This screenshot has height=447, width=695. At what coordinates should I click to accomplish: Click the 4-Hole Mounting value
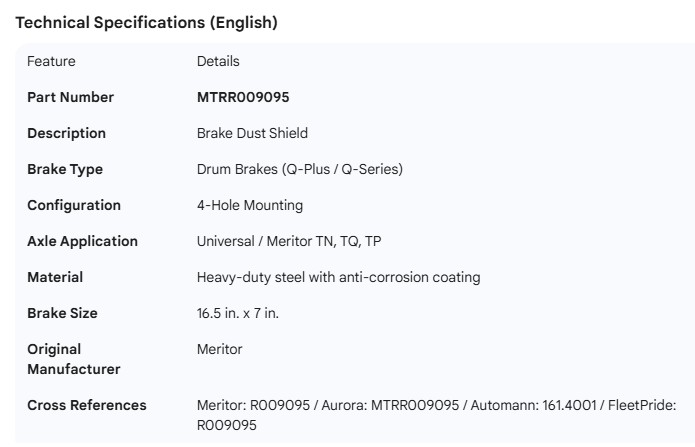pos(250,205)
